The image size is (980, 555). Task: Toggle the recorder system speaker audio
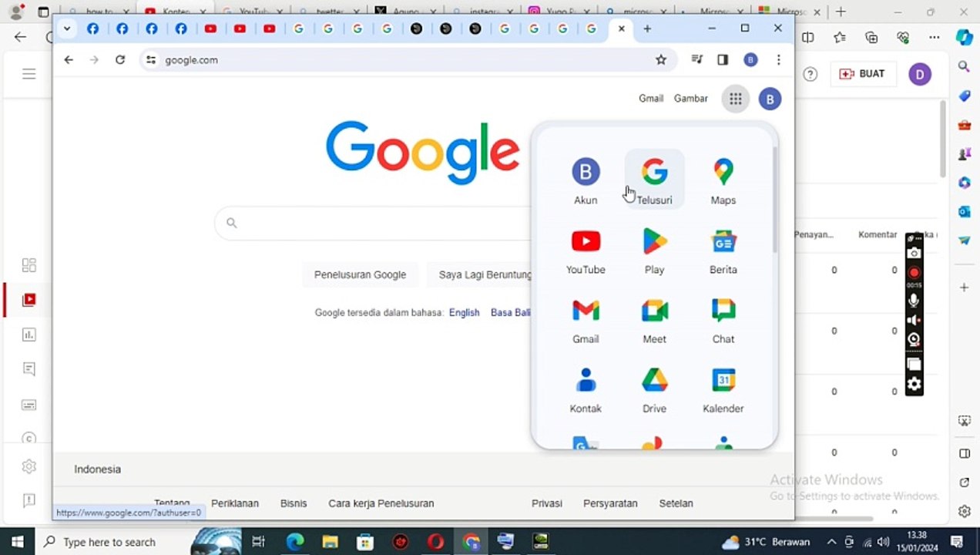tap(914, 320)
